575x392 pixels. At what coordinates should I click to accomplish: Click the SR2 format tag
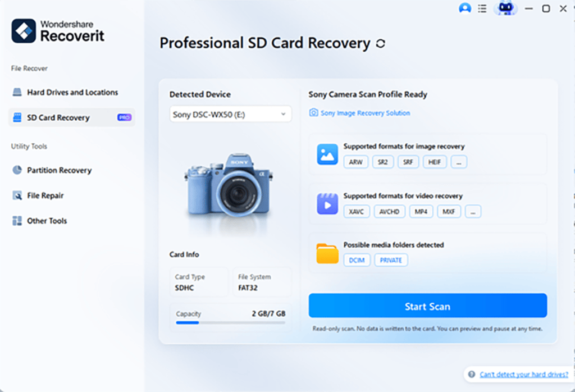(383, 162)
